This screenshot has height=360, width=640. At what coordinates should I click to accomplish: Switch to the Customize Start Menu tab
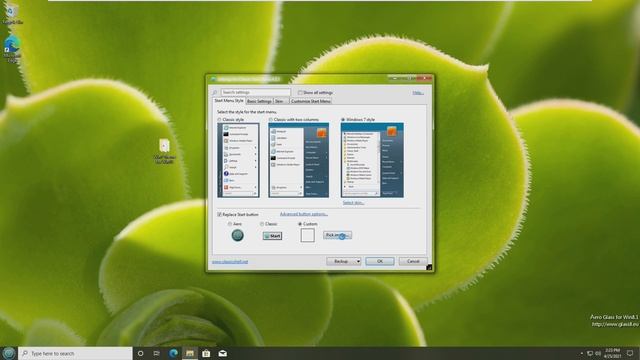point(311,101)
